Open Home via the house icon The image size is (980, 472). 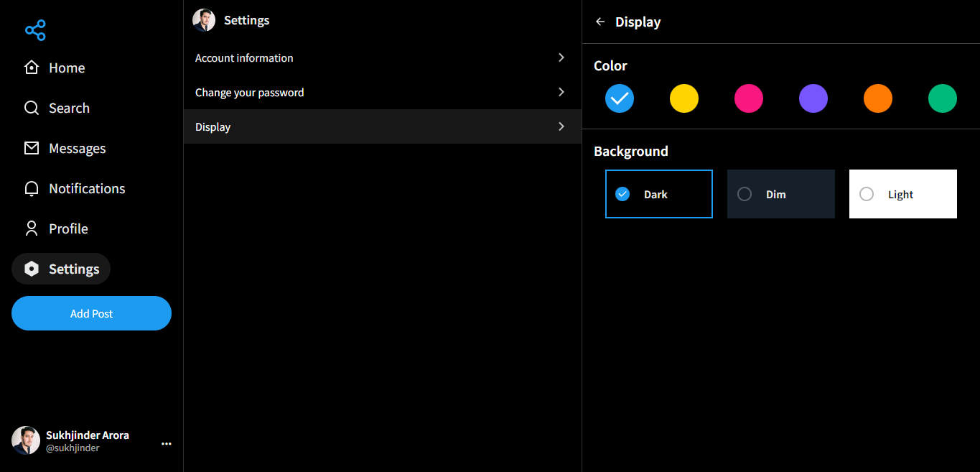[32, 68]
